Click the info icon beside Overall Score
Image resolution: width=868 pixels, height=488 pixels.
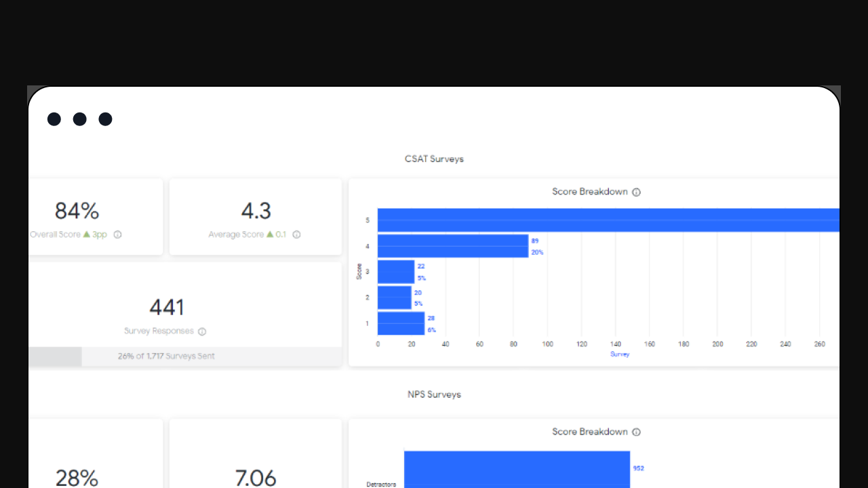click(x=117, y=235)
